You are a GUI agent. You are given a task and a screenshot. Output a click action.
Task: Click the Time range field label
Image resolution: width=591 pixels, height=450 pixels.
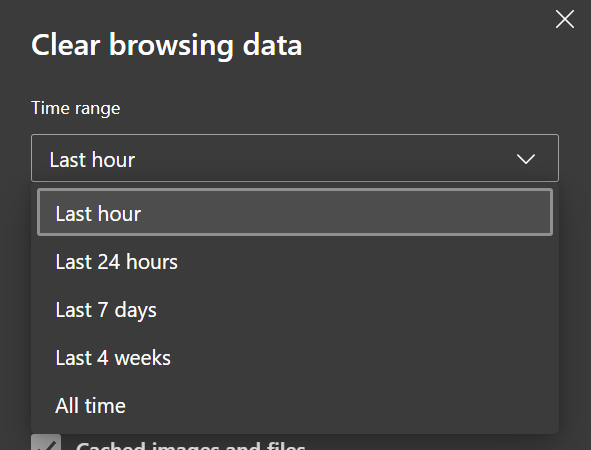pos(76,109)
